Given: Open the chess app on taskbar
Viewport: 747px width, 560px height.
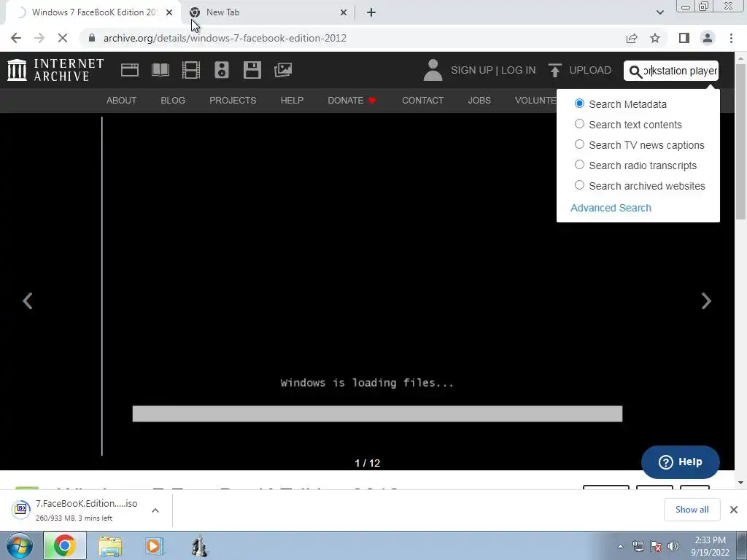Looking at the screenshot, I should (x=199, y=546).
